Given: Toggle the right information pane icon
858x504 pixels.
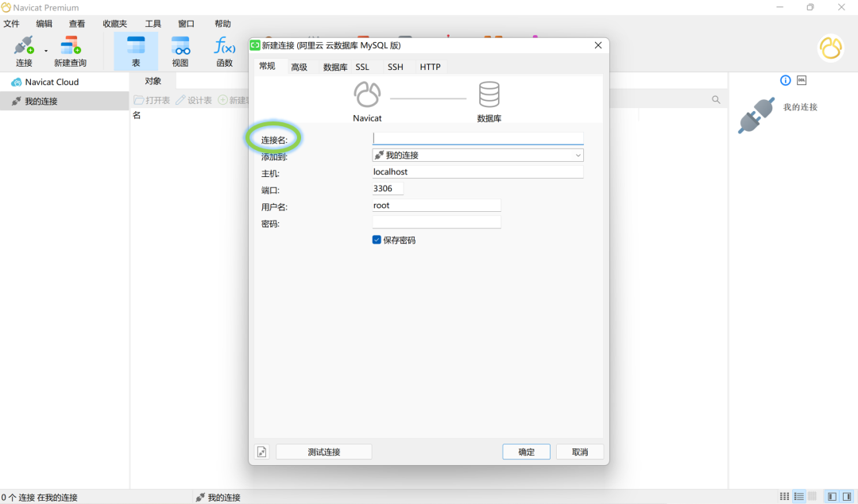Looking at the screenshot, I should [847, 496].
